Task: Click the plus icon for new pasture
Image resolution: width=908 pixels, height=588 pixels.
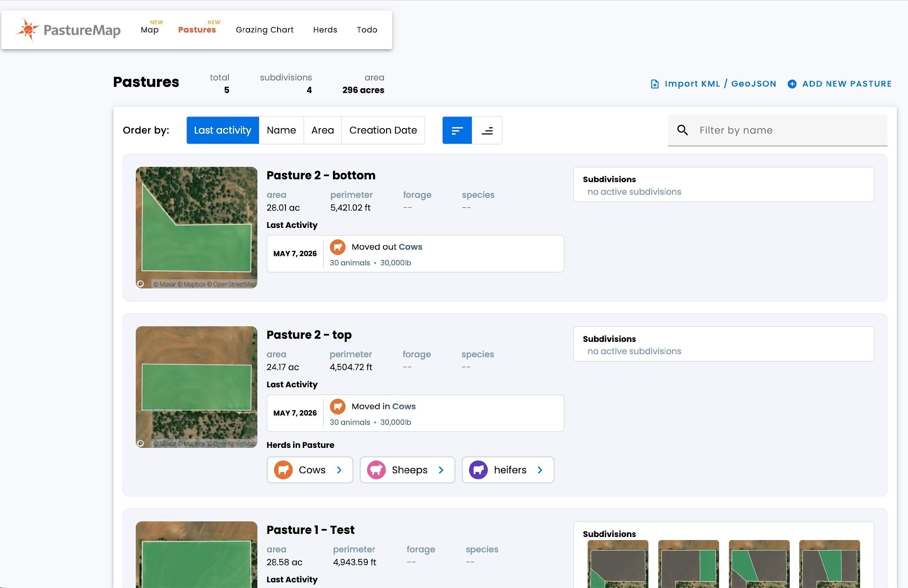Action: (x=792, y=84)
